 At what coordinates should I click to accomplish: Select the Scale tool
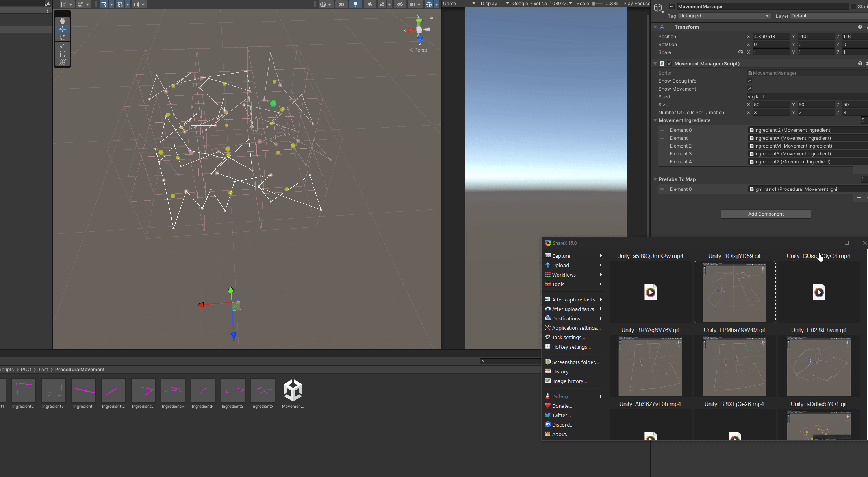click(63, 46)
